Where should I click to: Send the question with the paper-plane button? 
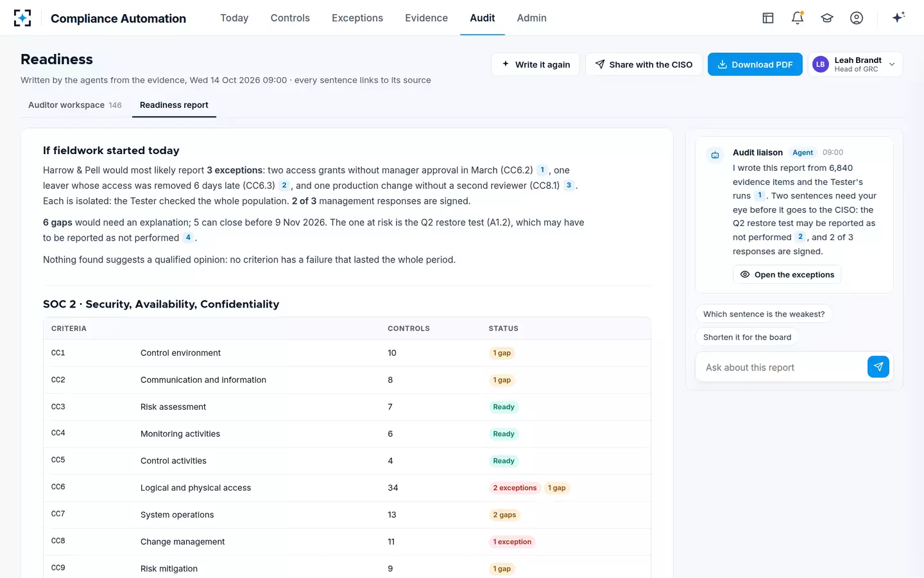pyautogui.click(x=878, y=367)
